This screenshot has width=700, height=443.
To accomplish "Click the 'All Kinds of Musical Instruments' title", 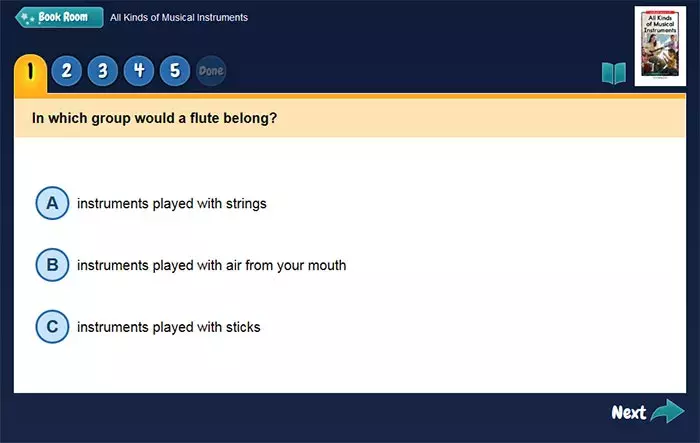I will pos(179,18).
